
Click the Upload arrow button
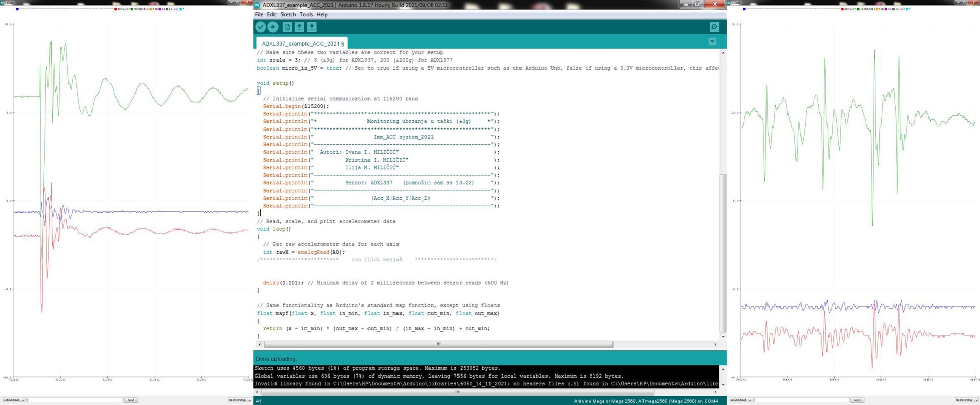point(273,27)
